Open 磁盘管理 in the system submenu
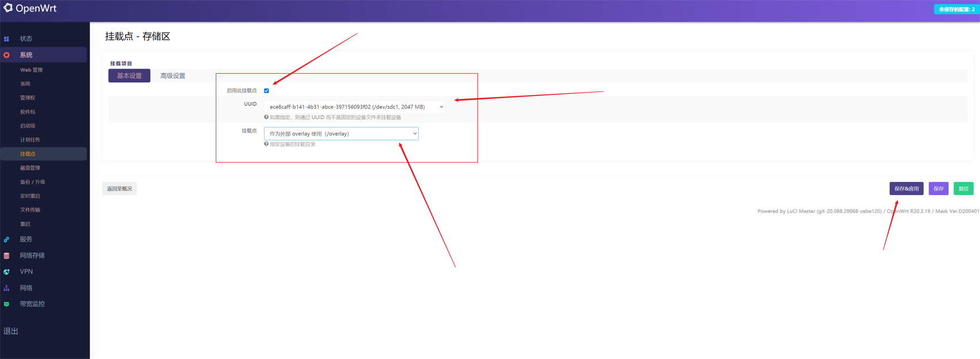Screen dimensions: 980x359 coord(30,168)
